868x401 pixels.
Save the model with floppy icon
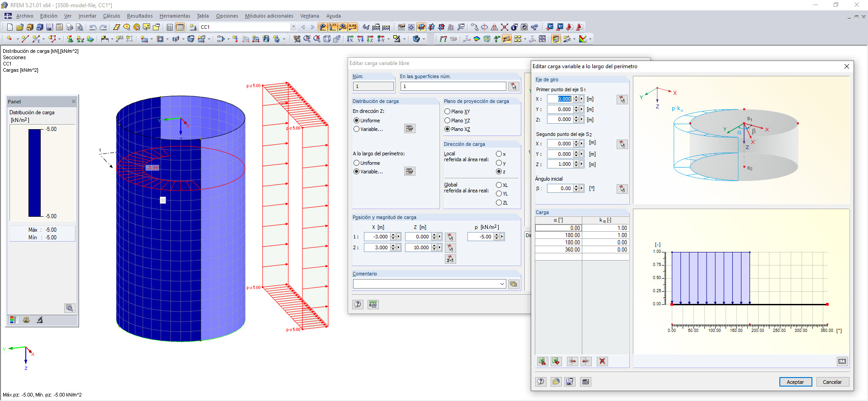[49, 27]
